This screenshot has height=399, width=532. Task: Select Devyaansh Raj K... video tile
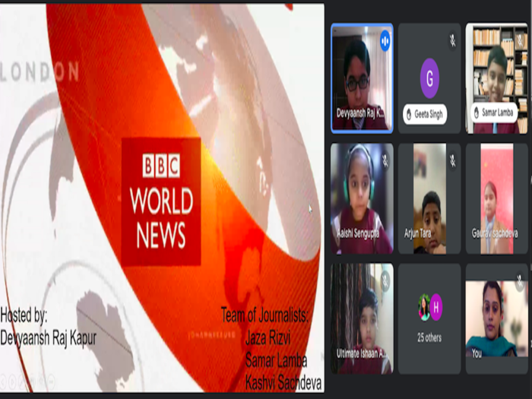click(x=362, y=78)
